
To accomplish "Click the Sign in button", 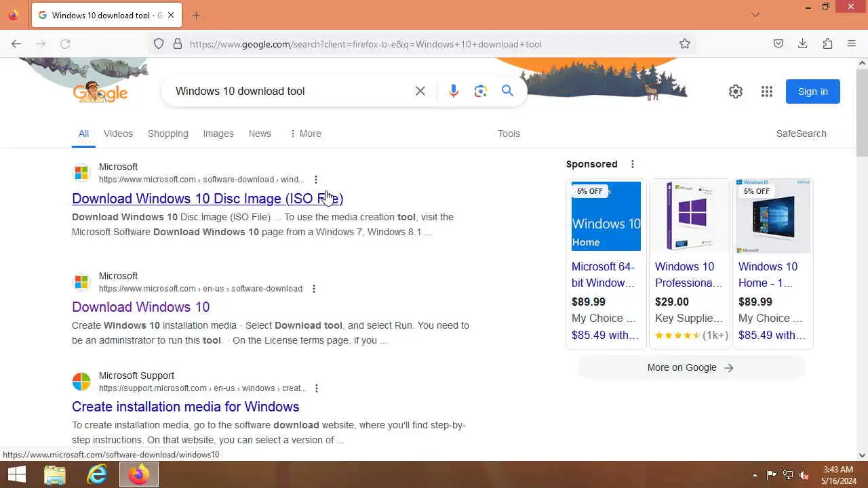I will point(813,91).
